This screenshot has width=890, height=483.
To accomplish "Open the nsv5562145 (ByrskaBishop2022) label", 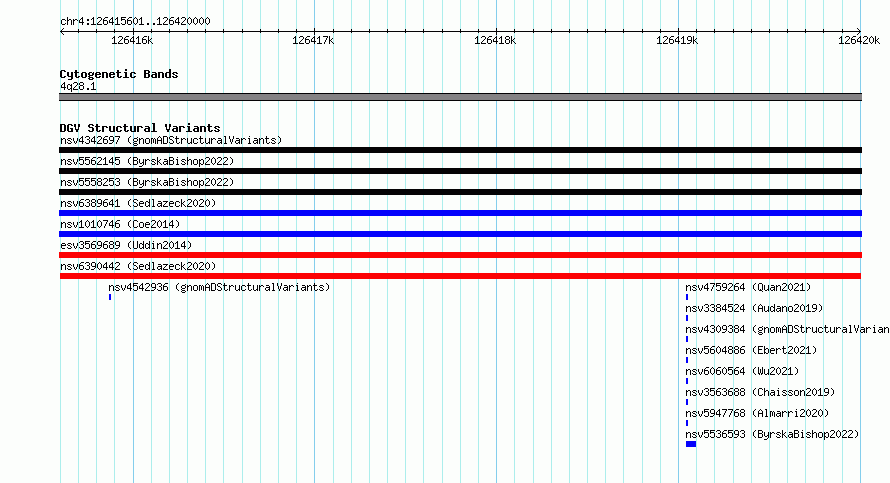I will (x=147, y=161).
